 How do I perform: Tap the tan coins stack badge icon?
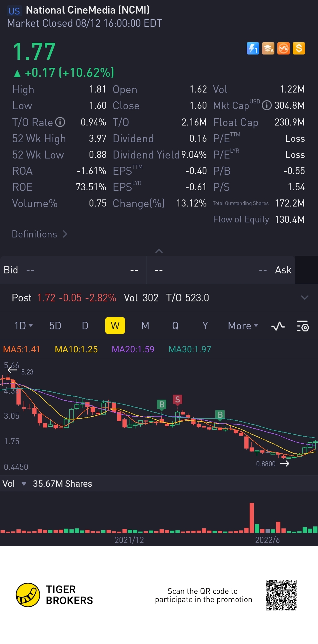(x=268, y=48)
